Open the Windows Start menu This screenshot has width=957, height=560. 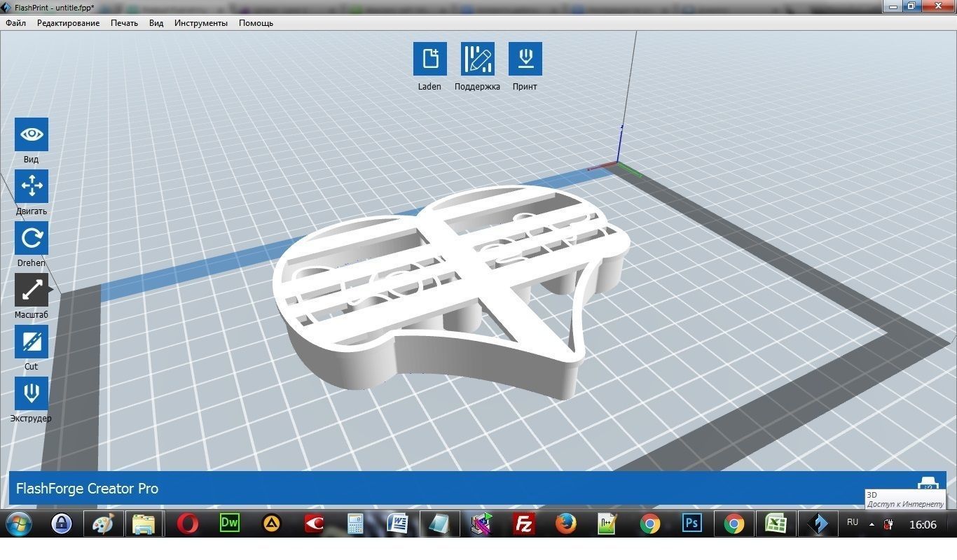pos(19,524)
